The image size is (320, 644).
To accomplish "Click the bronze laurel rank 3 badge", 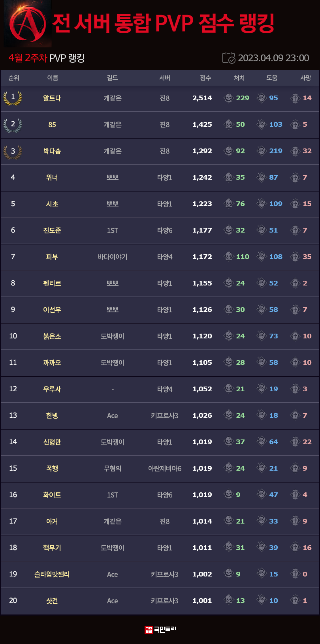I will 13,151.
